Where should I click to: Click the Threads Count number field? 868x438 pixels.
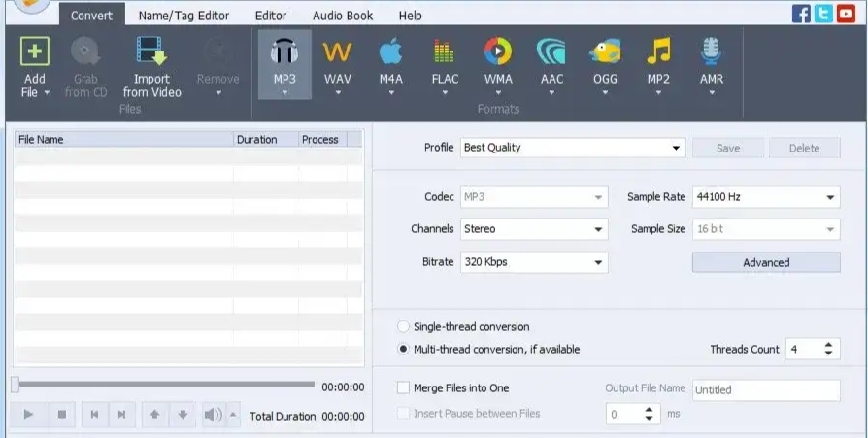point(803,349)
